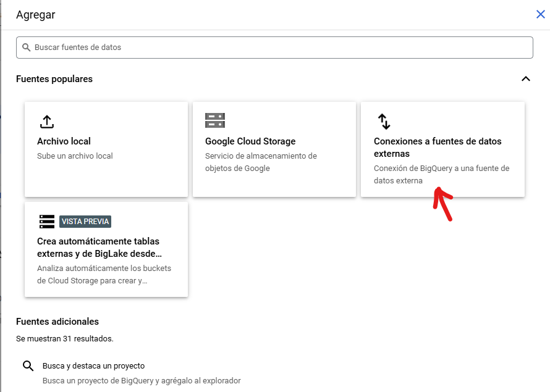Open the Archivo local card title
Image resolution: width=550 pixels, height=392 pixels.
64,141
